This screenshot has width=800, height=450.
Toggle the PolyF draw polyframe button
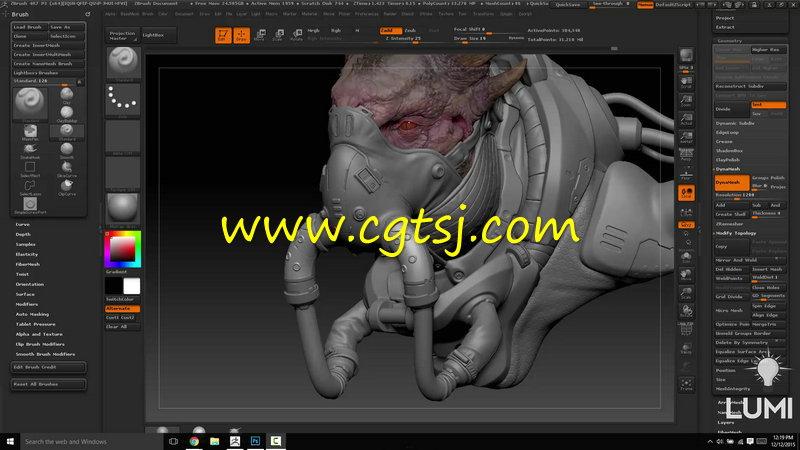(686, 329)
